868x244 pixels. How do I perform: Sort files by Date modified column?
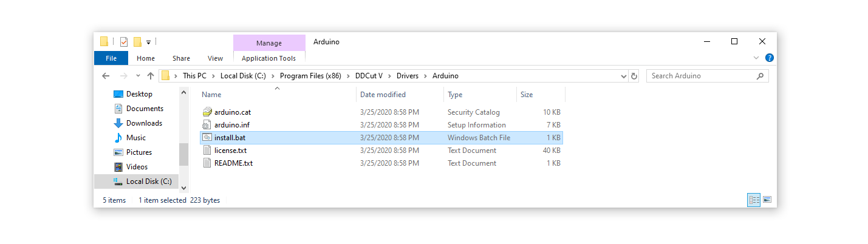click(383, 95)
